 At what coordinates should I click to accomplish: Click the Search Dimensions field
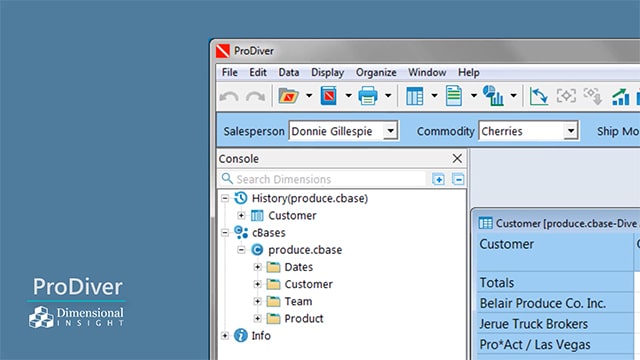pos(322,179)
